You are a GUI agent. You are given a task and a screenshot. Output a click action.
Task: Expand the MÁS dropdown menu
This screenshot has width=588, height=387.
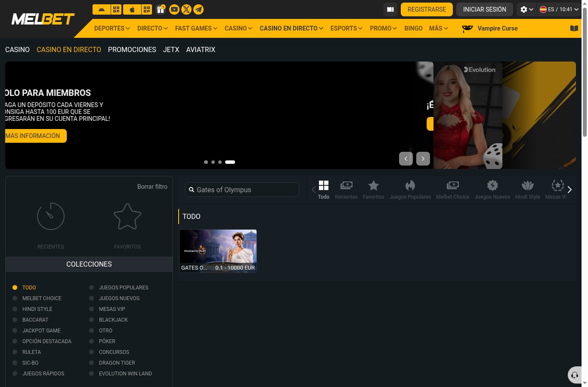pyautogui.click(x=439, y=28)
